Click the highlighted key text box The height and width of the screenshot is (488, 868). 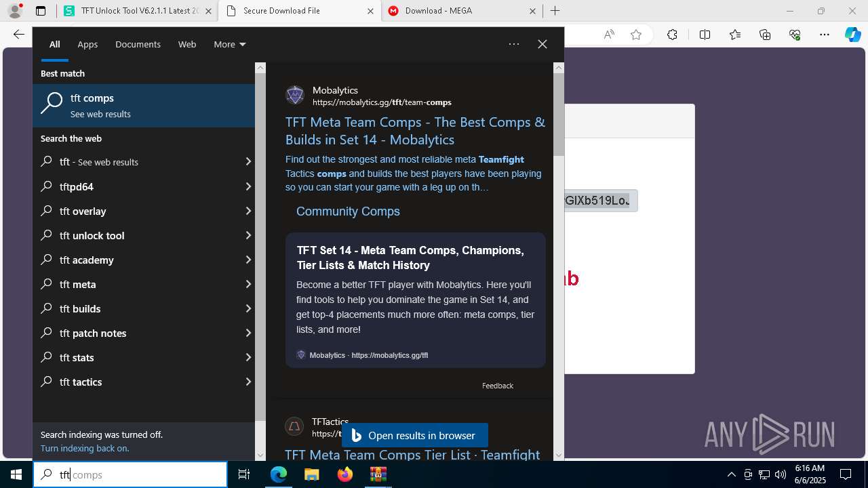[x=601, y=201]
